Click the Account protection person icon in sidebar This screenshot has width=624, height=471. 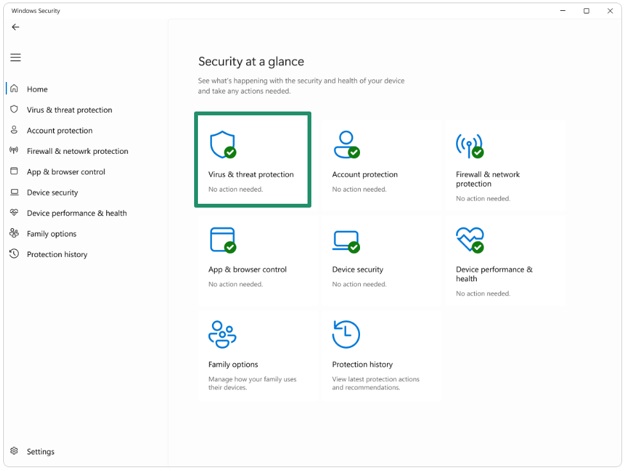tap(14, 130)
